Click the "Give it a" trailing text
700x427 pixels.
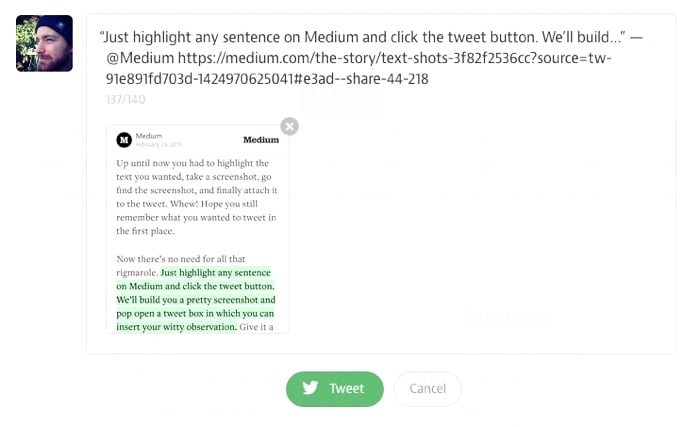[x=260, y=326]
